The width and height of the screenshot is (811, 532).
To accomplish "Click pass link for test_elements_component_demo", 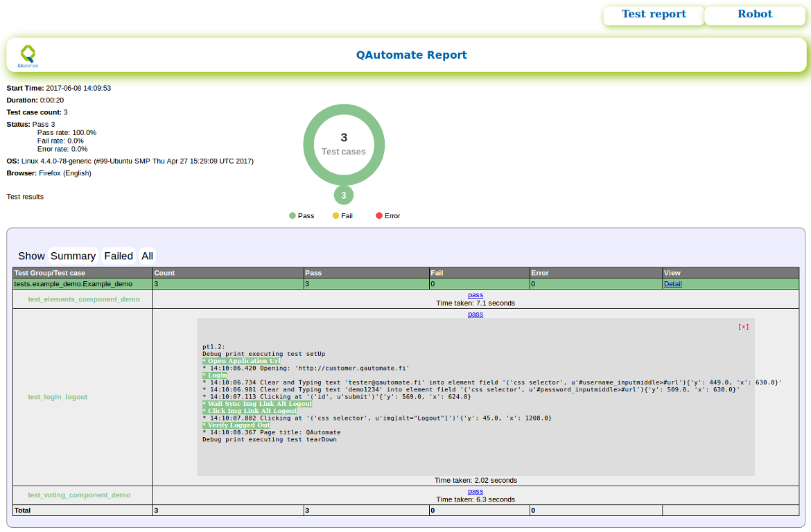I will tap(476, 295).
